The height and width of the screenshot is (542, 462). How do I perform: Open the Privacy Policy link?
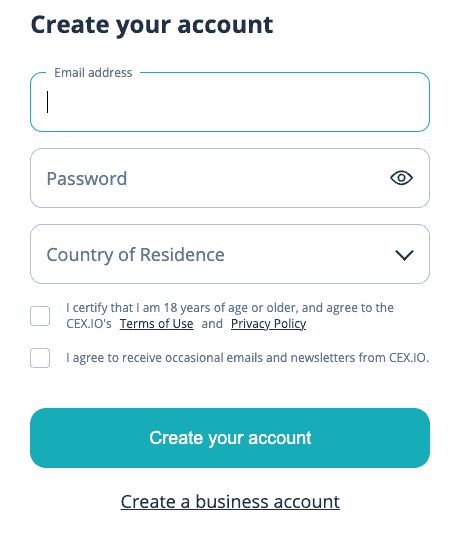(268, 324)
